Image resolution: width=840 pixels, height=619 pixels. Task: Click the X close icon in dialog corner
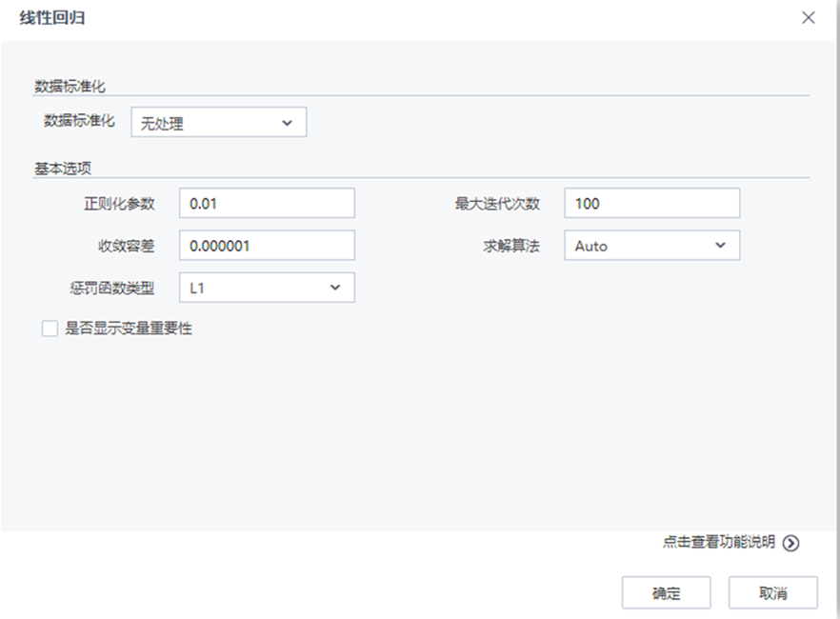pos(809,17)
